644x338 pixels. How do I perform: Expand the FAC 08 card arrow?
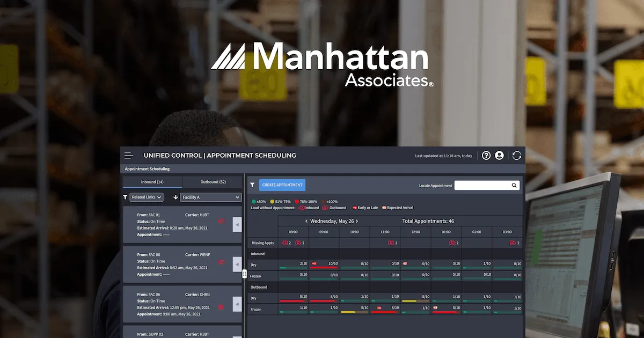(x=237, y=264)
